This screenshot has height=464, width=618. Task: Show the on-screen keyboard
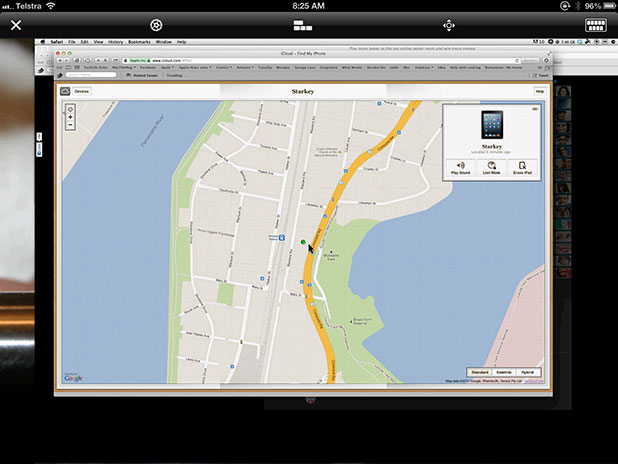tap(596, 25)
